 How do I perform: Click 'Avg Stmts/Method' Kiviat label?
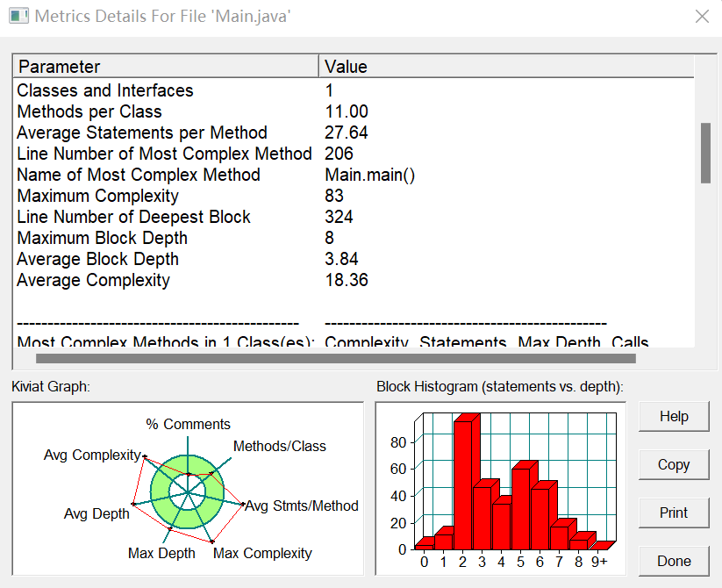(302, 506)
